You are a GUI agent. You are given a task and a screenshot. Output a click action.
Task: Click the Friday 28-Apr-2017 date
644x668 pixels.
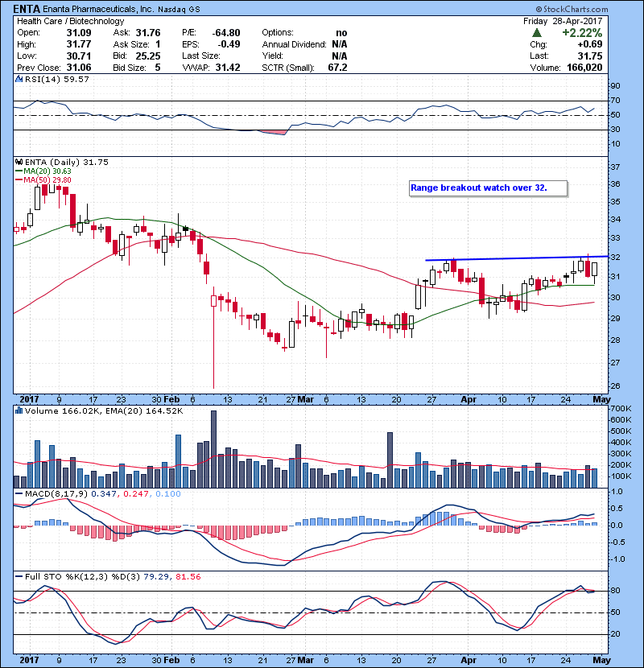(x=563, y=21)
